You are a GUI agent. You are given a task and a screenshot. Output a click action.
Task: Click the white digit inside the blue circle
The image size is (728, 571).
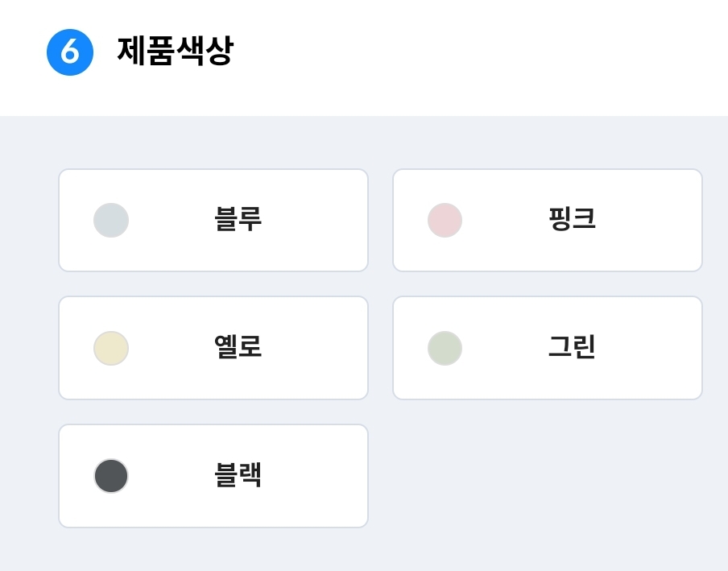tap(70, 51)
